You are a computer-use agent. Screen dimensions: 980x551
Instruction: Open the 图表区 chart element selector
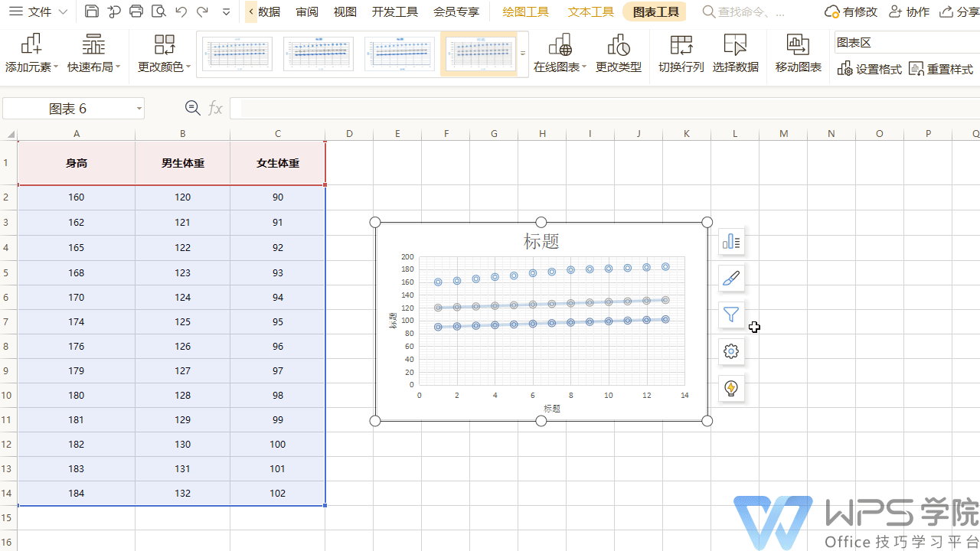click(906, 42)
